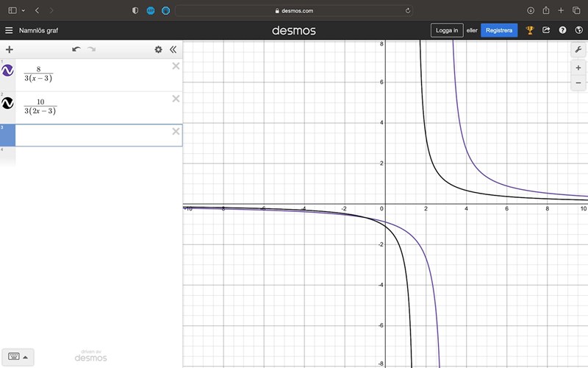Zoom in on the graph
Image resolution: width=588 pixels, height=368 pixels.
578,68
